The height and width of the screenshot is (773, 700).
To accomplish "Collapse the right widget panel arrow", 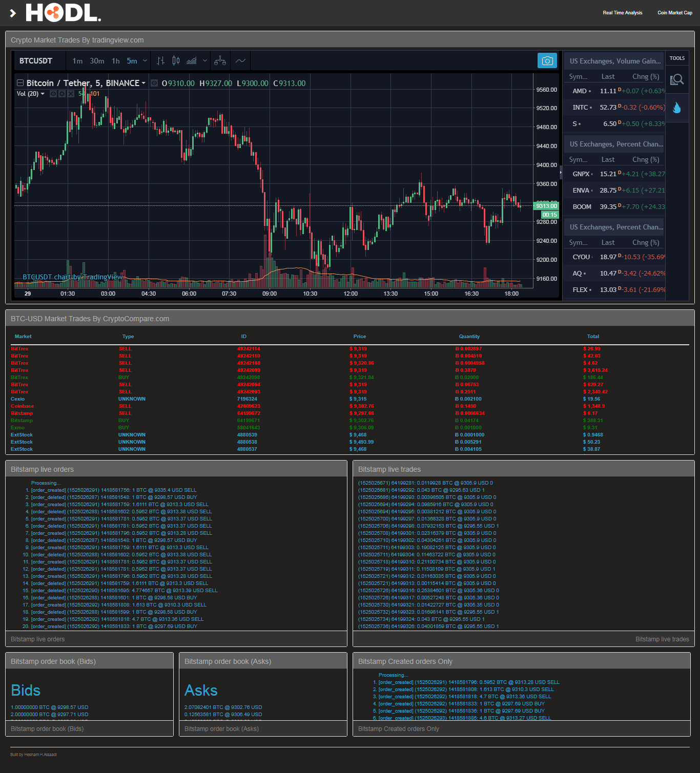I will (x=561, y=173).
